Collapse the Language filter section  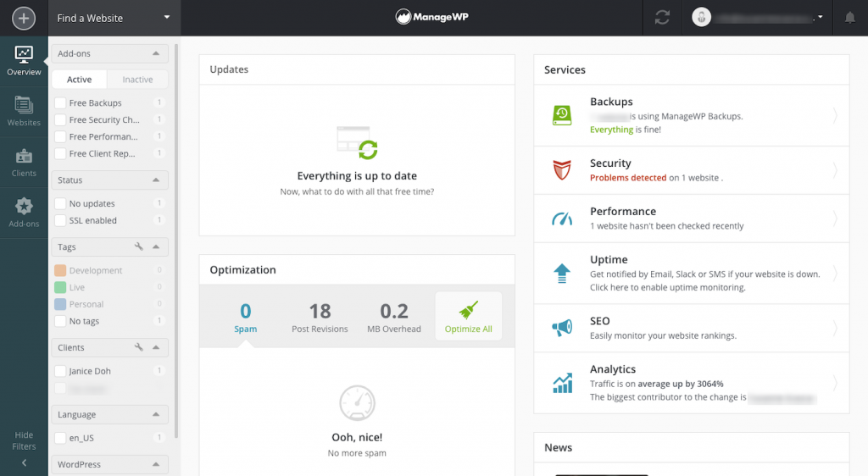[156, 415]
